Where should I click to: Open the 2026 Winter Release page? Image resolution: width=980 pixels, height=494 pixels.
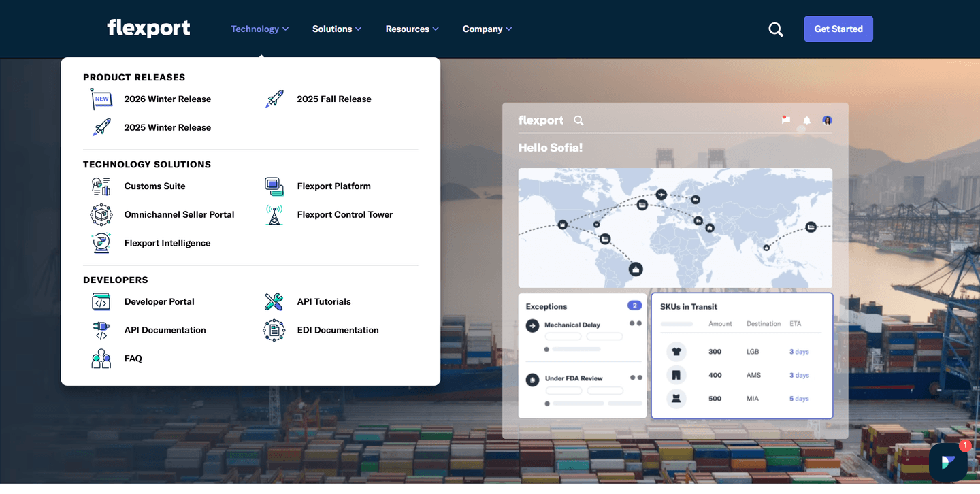[x=167, y=99]
